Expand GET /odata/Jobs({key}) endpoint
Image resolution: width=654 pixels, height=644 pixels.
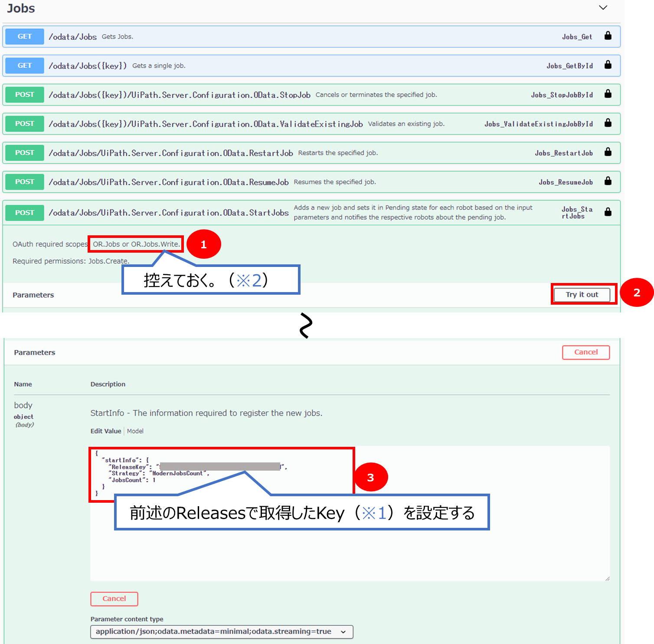click(311, 66)
